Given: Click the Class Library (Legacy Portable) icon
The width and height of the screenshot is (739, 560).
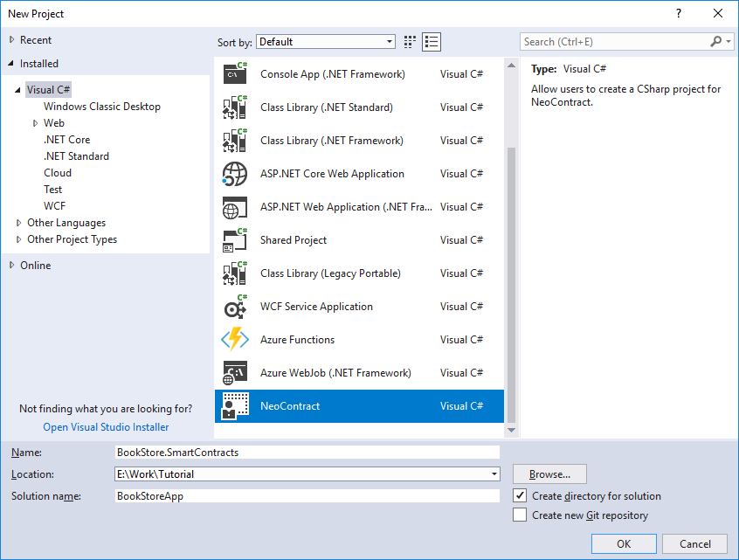Looking at the screenshot, I should coord(235,273).
